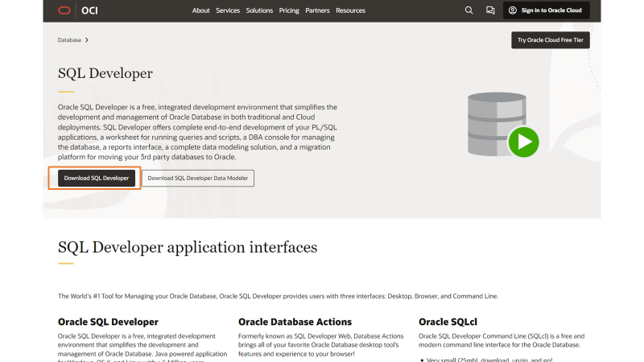The image size is (644, 362).
Task: Open the chat contact icon
Action: (x=490, y=10)
